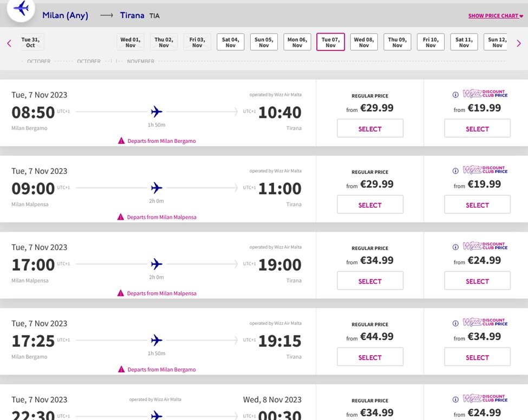
Task: Go to previous dates with left arrow
Action: pyautogui.click(x=9, y=43)
